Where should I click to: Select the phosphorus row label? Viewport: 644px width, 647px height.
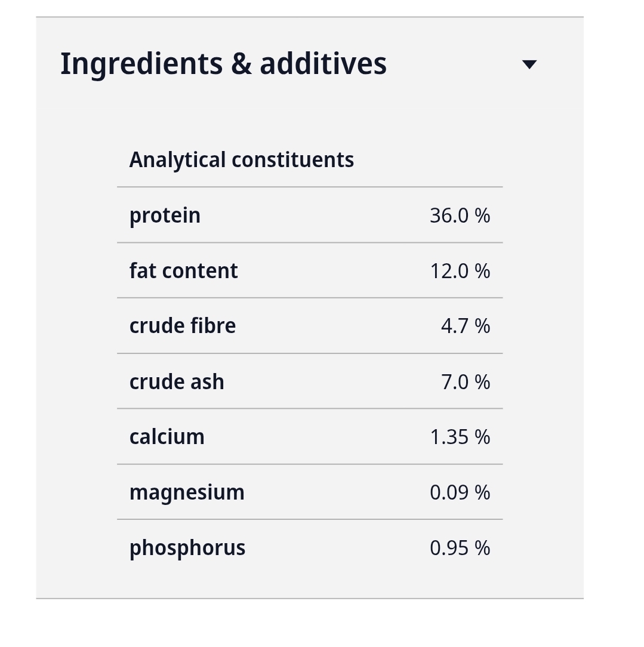point(187,548)
